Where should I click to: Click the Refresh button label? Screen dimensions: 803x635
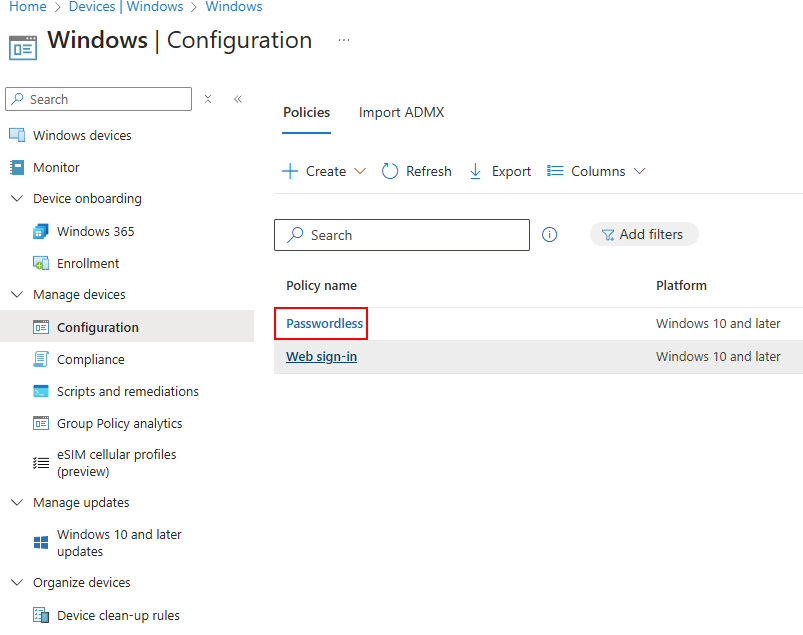coord(429,171)
